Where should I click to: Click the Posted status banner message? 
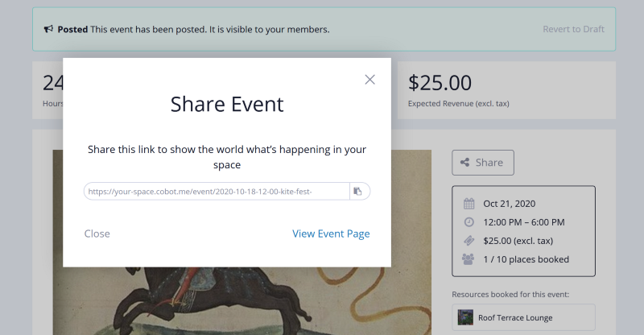click(x=193, y=30)
